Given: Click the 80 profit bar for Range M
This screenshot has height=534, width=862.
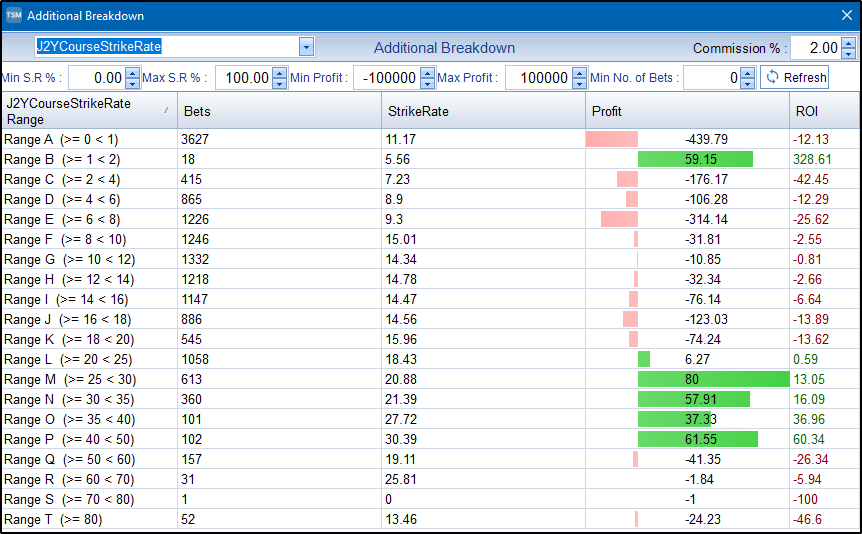Looking at the screenshot, I should coord(713,379).
